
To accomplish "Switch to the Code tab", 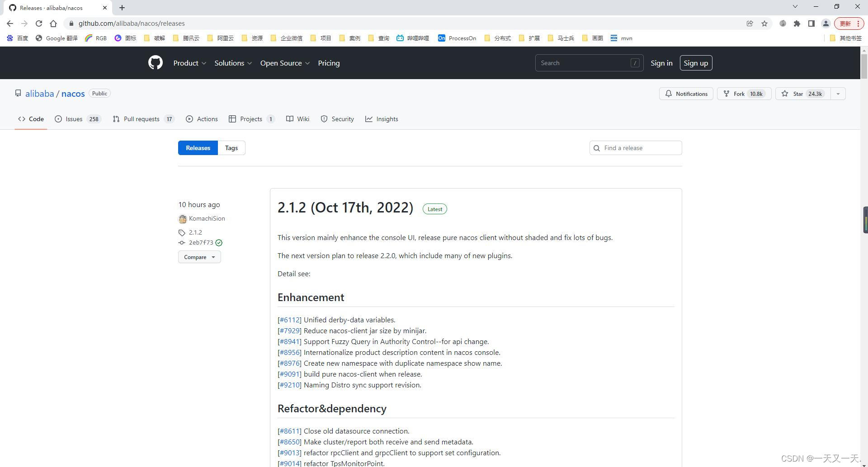I will click(31, 119).
